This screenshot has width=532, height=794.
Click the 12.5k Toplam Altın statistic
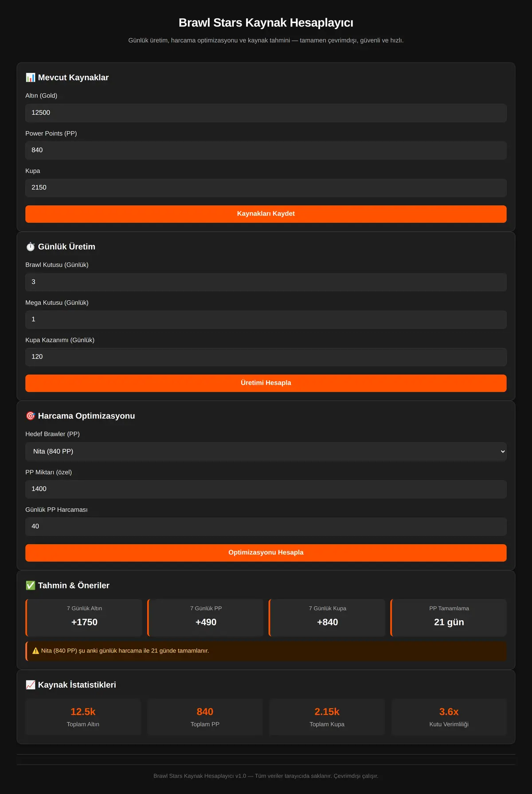coord(83,717)
